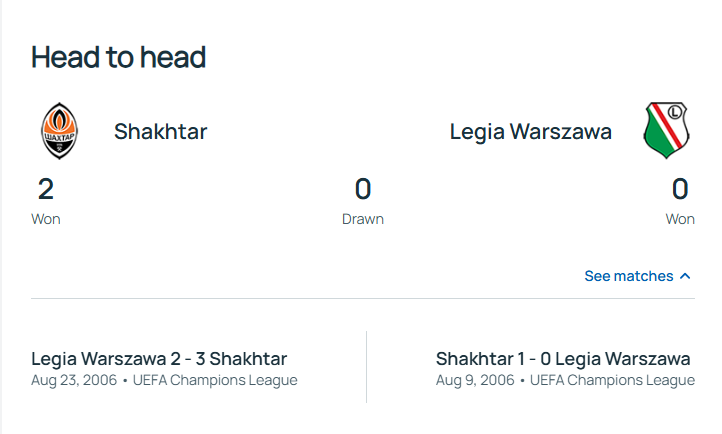
Task: Click the Aug 9, 2006 match date
Action: coord(475,380)
